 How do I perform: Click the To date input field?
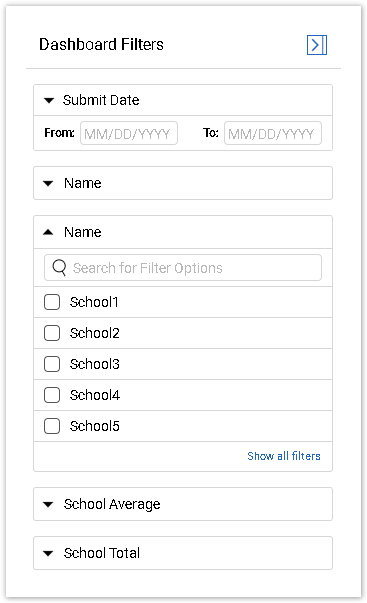pyautogui.click(x=273, y=133)
